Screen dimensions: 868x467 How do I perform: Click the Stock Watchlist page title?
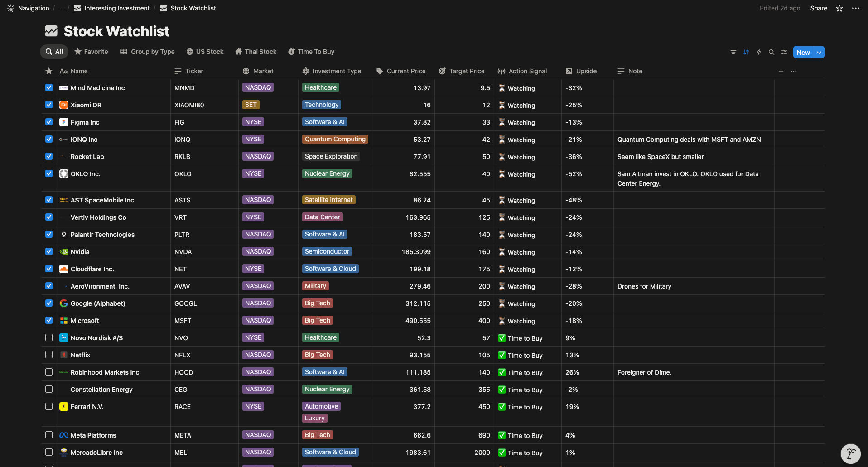click(x=116, y=31)
